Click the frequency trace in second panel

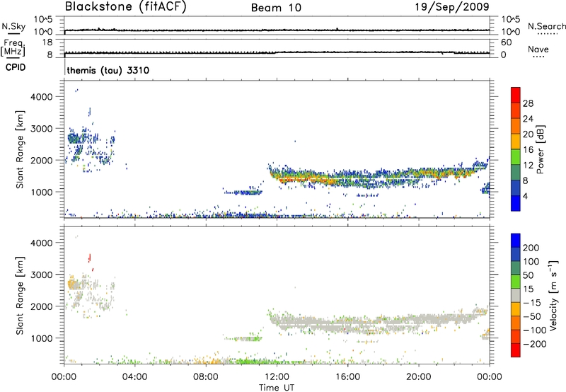(x=277, y=52)
